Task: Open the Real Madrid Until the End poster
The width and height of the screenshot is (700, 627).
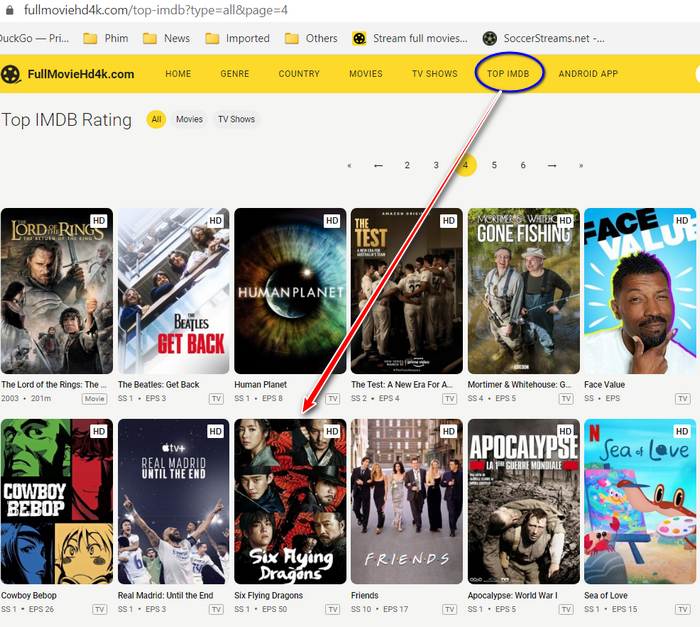Action: tap(174, 502)
